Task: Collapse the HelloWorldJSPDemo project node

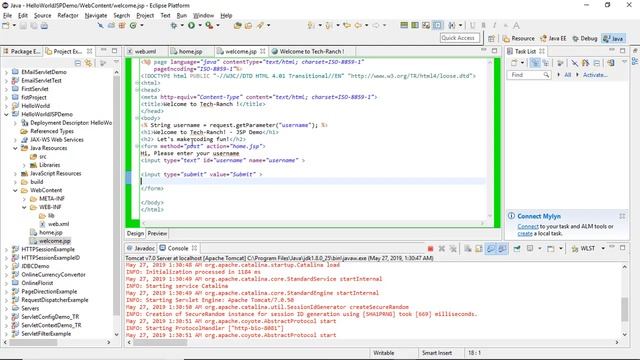Action: pos(6,114)
